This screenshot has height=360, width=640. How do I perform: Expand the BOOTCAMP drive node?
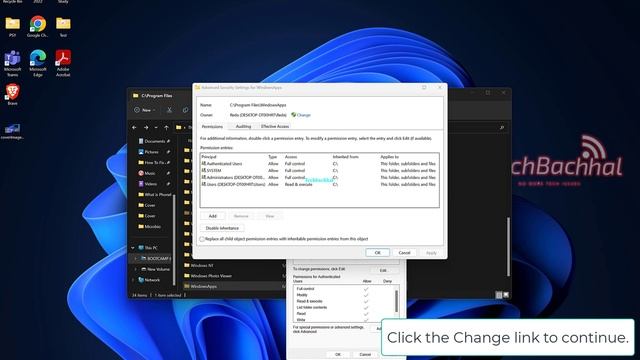coord(136,258)
